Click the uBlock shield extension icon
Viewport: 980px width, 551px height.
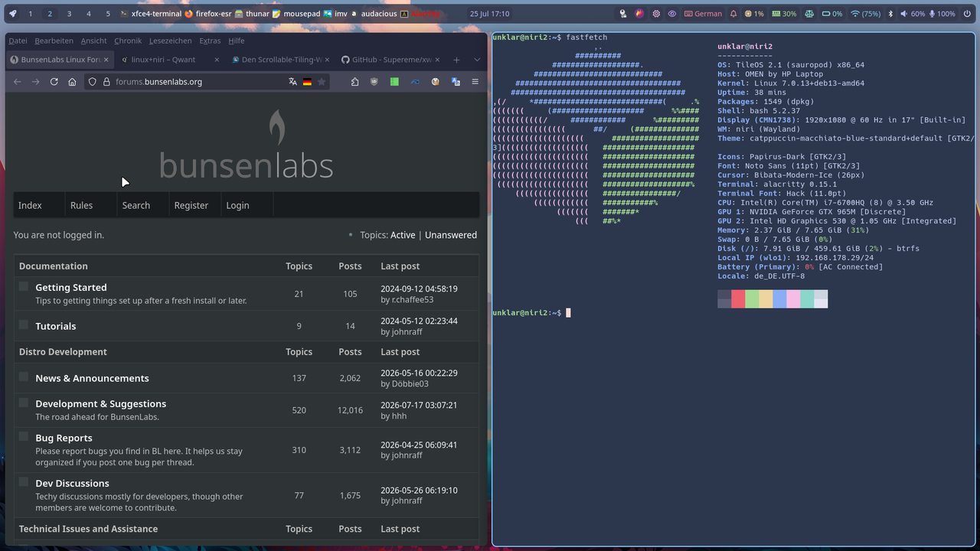coord(374,82)
